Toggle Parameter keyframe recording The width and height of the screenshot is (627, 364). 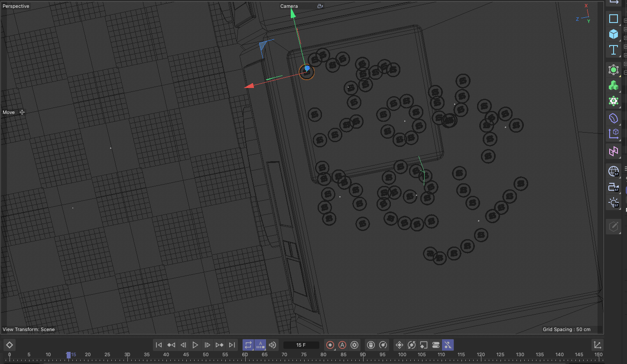click(x=436, y=345)
